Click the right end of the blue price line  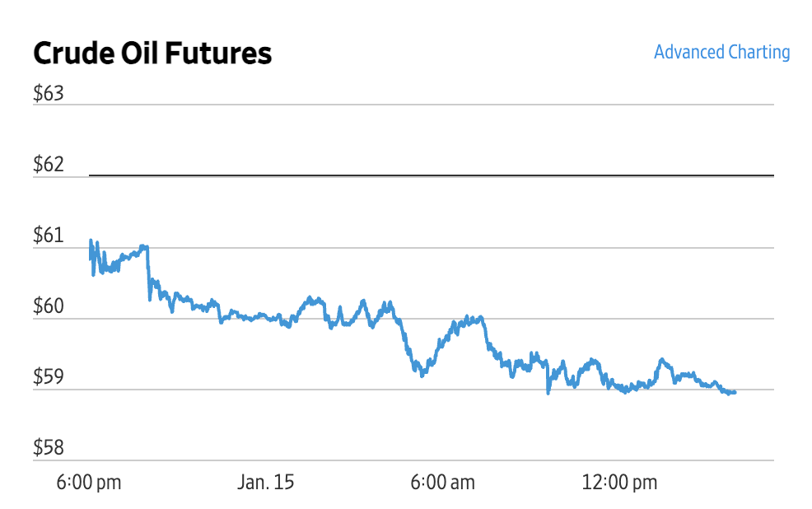(734, 393)
